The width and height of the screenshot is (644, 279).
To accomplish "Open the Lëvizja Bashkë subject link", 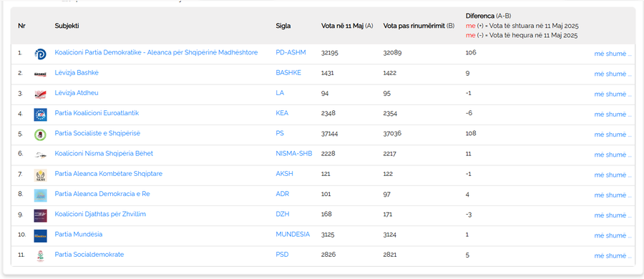I will pos(77,73).
